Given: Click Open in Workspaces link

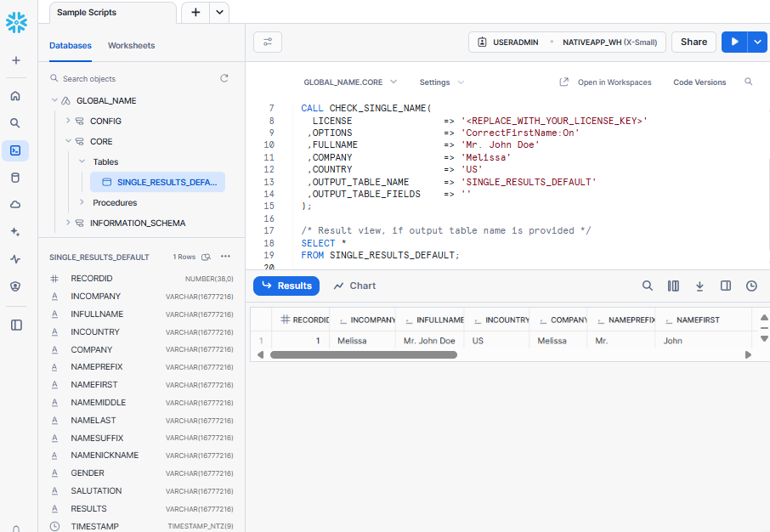Looking at the screenshot, I should pos(605,82).
